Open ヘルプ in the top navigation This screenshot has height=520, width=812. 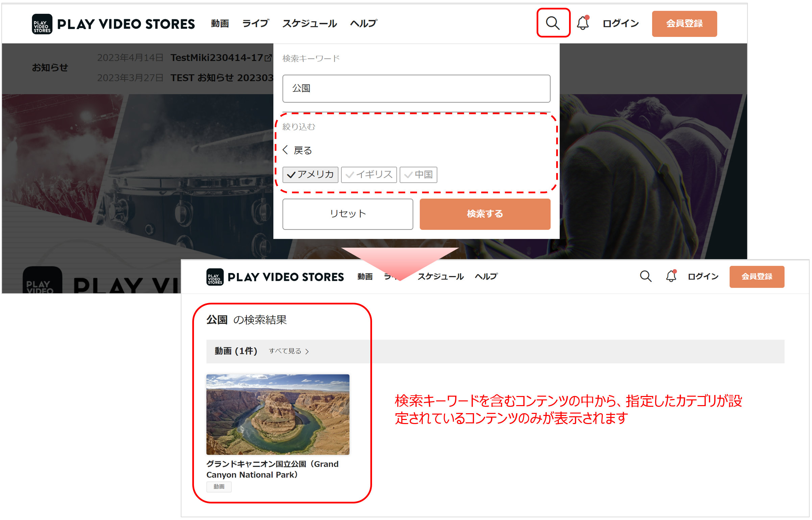pos(363,23)
